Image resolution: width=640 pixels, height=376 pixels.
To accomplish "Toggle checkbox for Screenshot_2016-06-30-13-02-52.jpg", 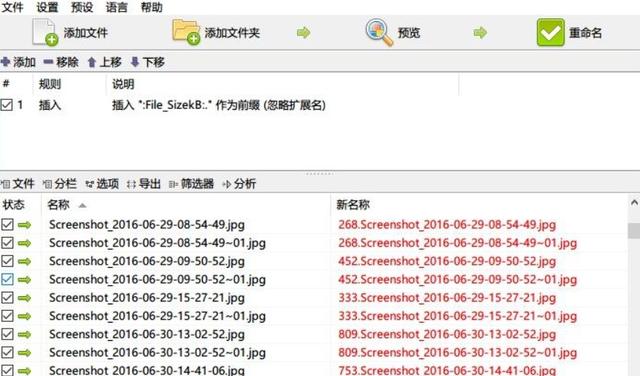I will pos(7,334).
